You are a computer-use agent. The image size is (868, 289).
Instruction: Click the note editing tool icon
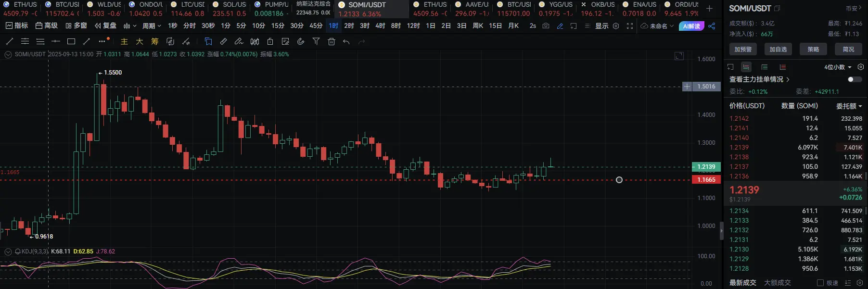pos(285,41)
